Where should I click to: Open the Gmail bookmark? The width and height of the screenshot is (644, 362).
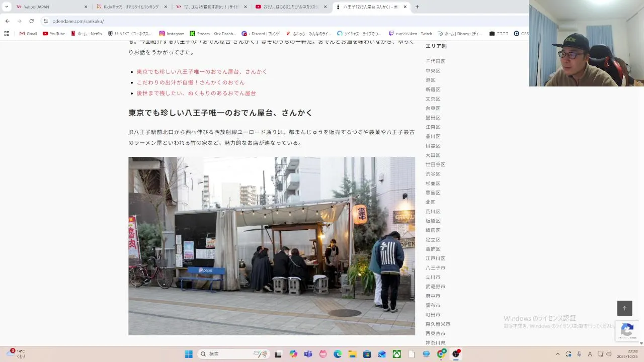[x=28, y=34]
